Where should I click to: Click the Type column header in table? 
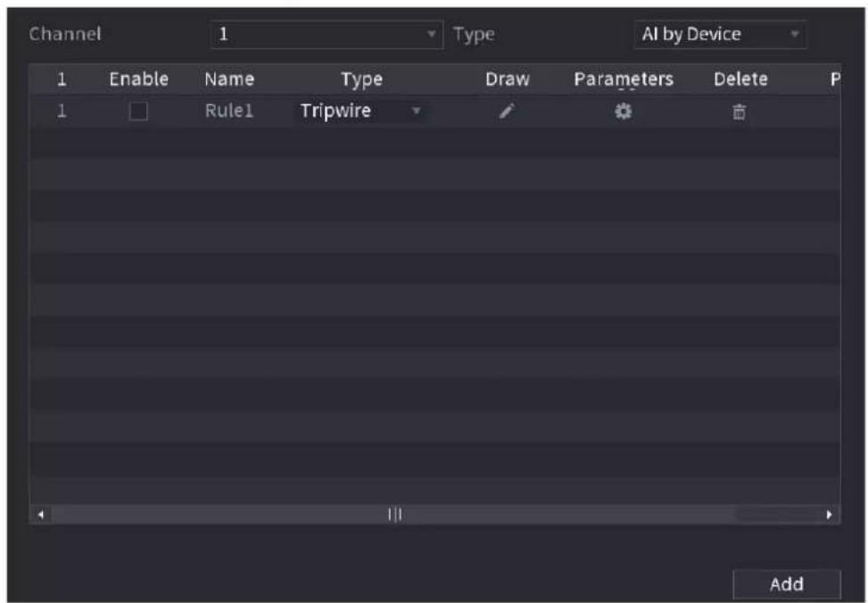(x=361, y=79)
